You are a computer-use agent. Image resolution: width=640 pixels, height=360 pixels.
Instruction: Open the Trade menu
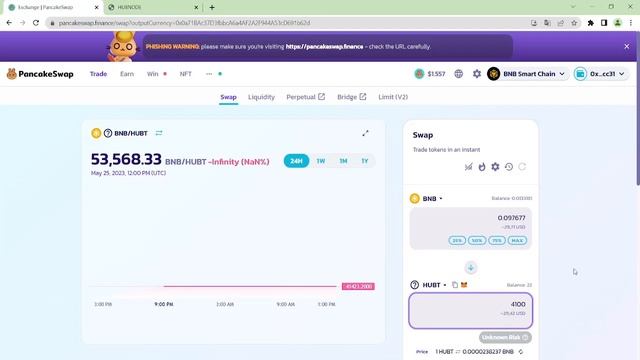coord(98,74)
